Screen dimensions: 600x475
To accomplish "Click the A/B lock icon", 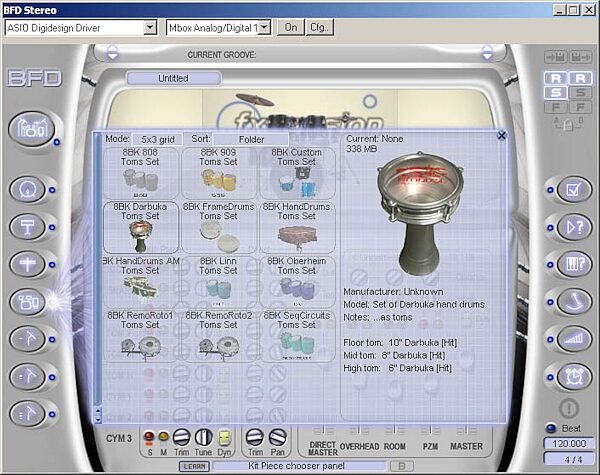I will 568,123.
